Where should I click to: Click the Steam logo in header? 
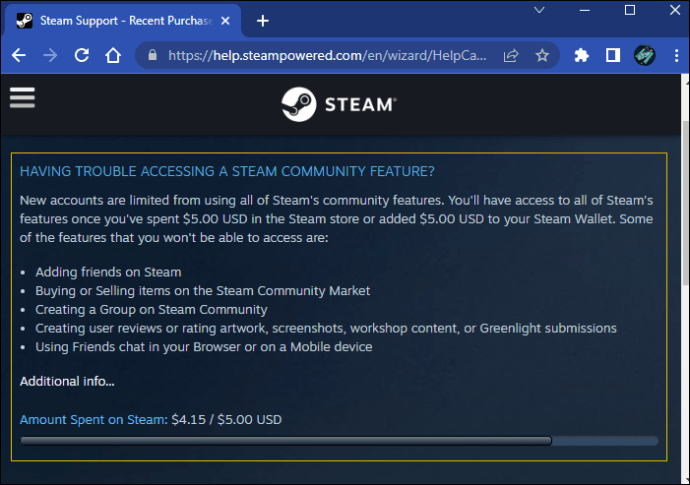[x=339, y=104]
